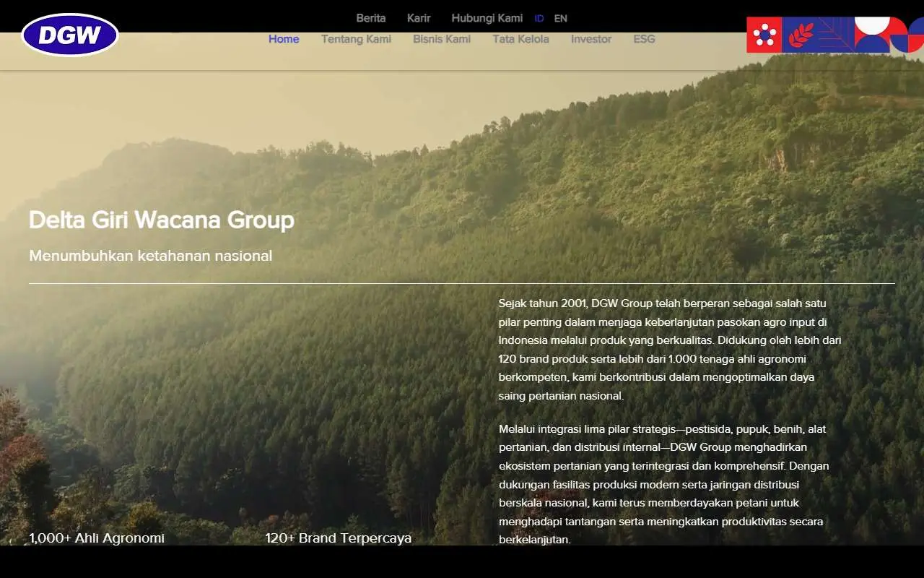Open the Bisnis Kami menu
924x578 pixels.
click(442, 39)
